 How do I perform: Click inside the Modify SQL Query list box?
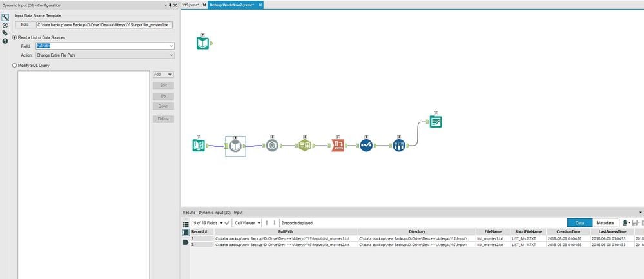(x=83, y=175)
